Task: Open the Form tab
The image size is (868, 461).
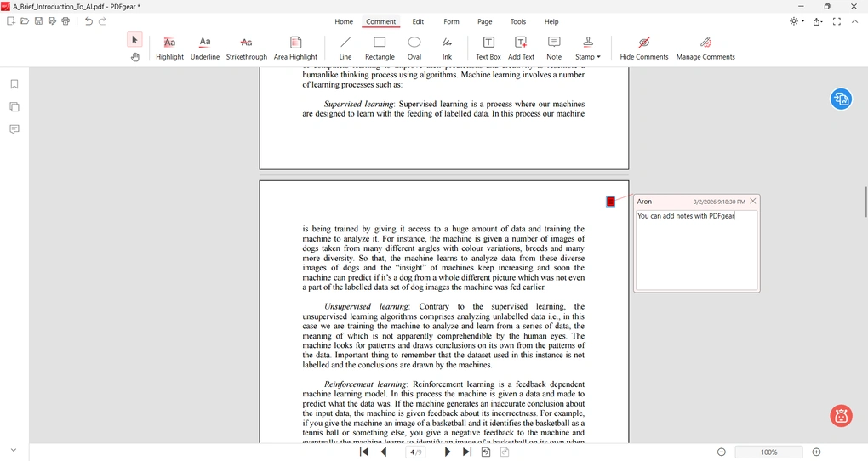Action: (451, 21)
